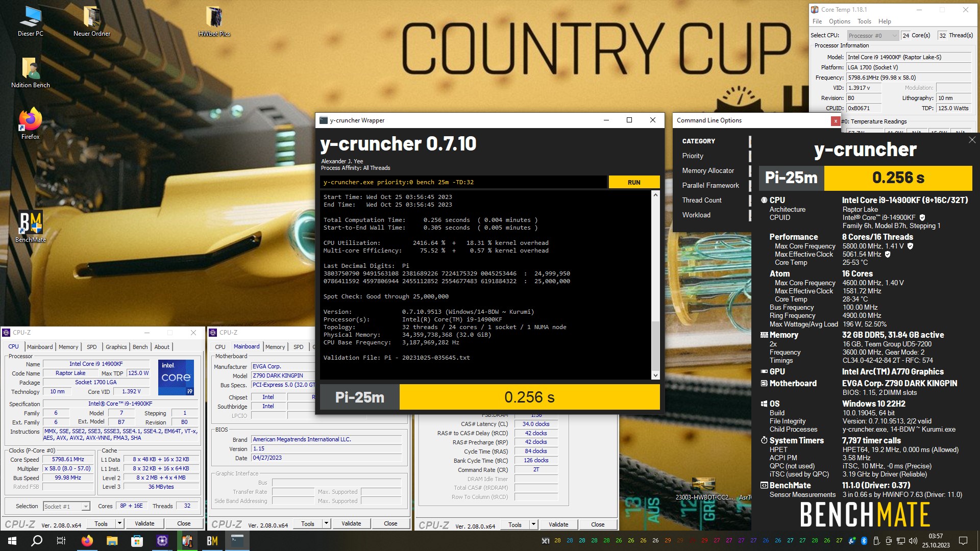The width and height of the screenshot is (980, 551).
Task: Open Memory tab in CPU-Z Mainboard window
Action: 275,347
